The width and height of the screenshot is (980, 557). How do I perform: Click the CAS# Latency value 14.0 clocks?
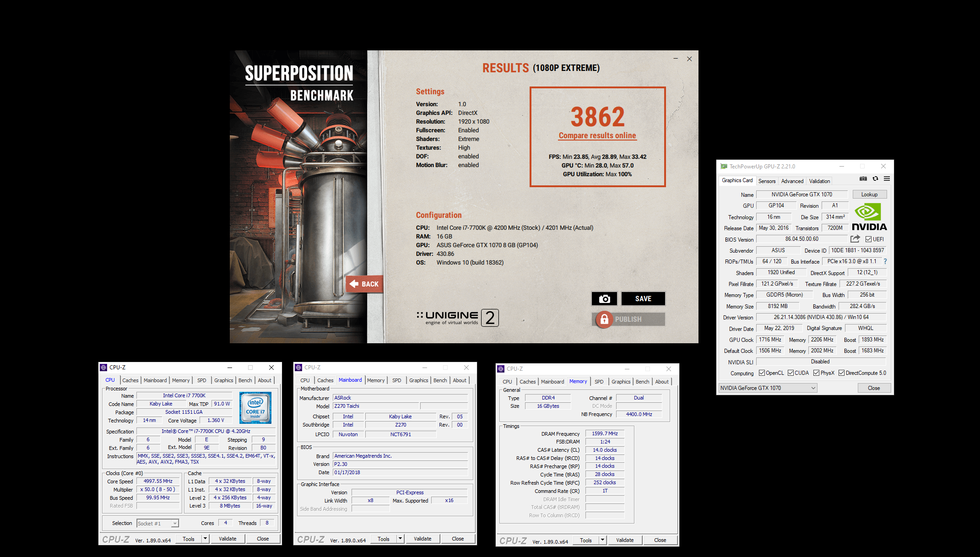pos(605,450)
